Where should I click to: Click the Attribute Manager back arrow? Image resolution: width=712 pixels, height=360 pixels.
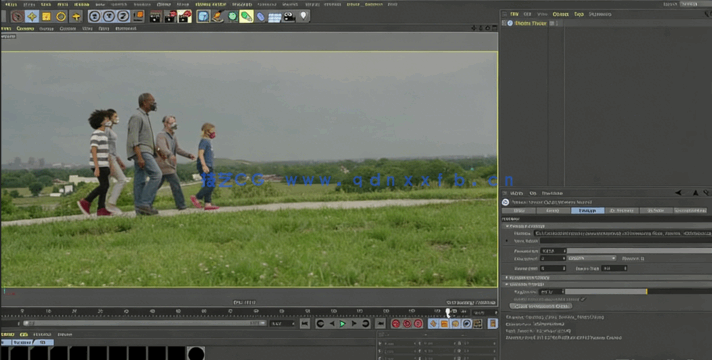679,193
